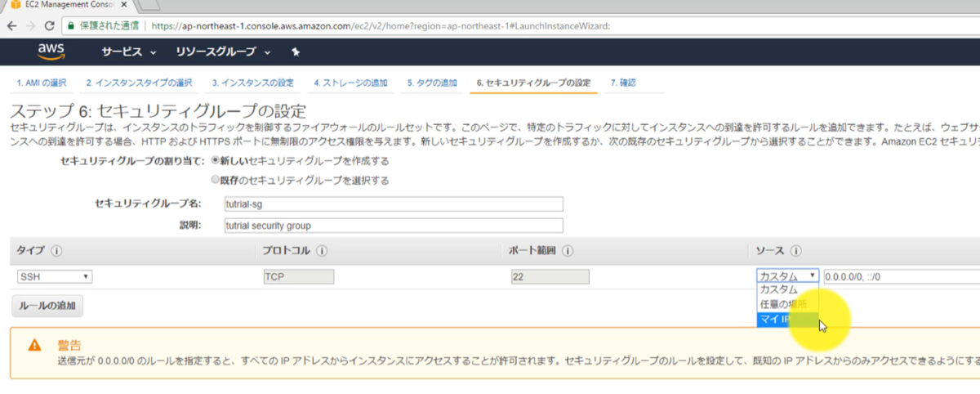The height and width of the screenshot is (394, 980).
Task: Choose カスタム option in source list
Action: point(787,289)
